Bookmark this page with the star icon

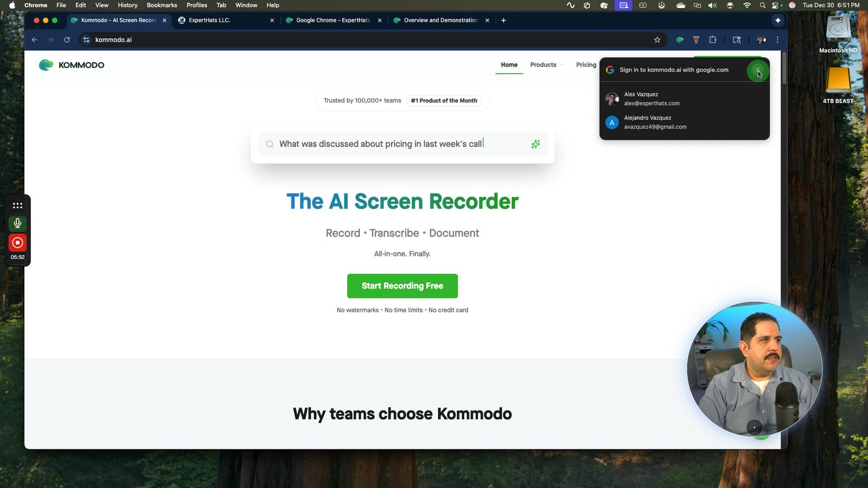[657, 40]
